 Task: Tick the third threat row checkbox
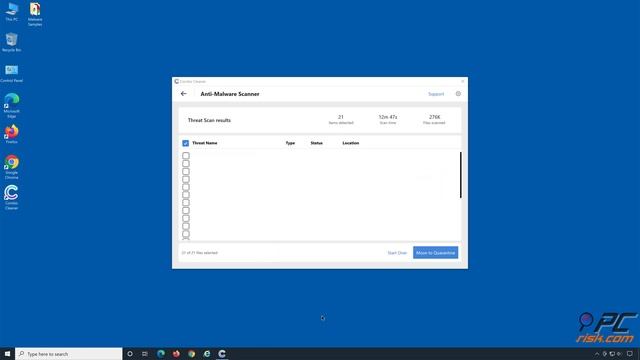click(x=186, y=171)
